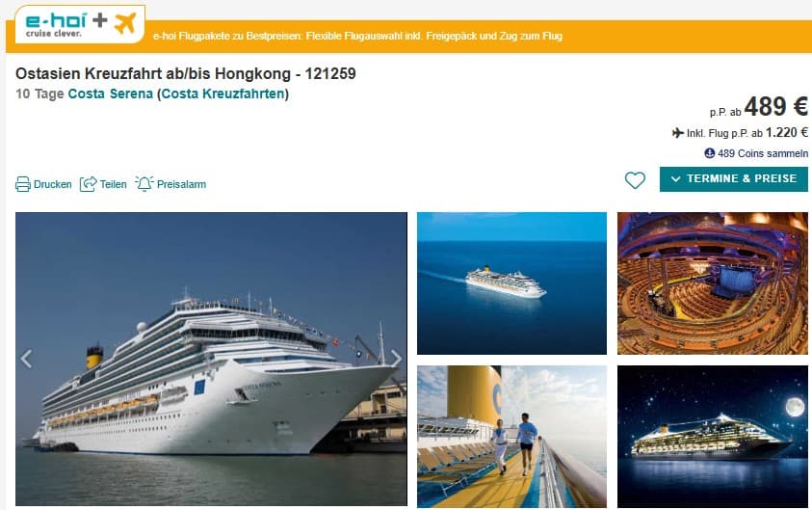The image size is (812, 510).
Task: Click the Drucken text link
Action: click(52, 184)
